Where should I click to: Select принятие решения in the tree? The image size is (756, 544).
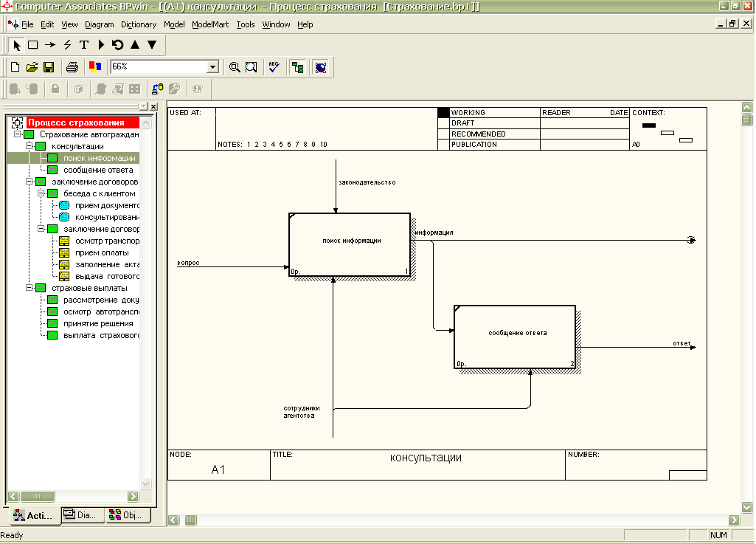tap(98, 323)
